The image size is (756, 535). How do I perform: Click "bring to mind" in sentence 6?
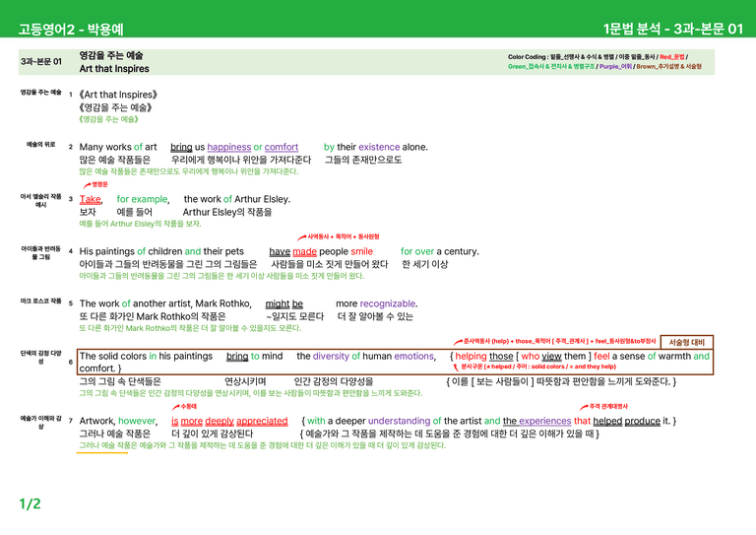tap(255, 356)
